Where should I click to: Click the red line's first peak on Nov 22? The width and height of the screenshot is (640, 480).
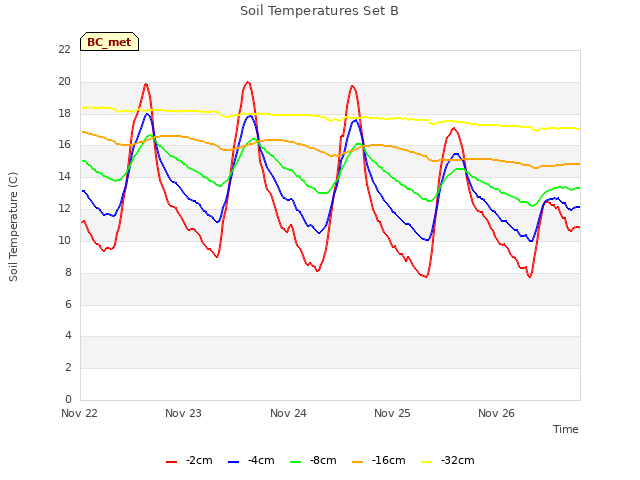[146, 84]
